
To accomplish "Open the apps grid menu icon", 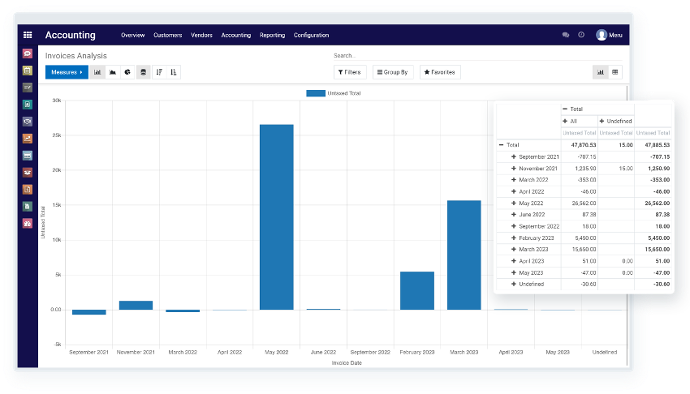I will [28, 35].
